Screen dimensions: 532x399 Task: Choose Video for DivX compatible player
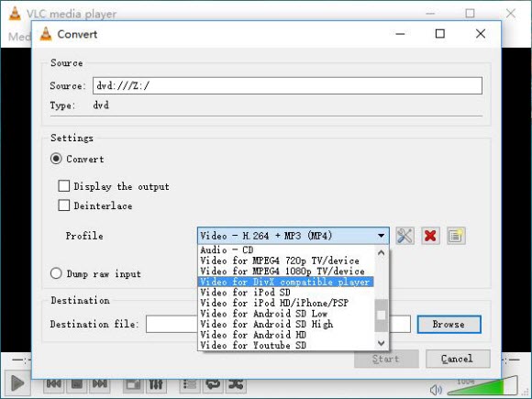coord(285,282)
